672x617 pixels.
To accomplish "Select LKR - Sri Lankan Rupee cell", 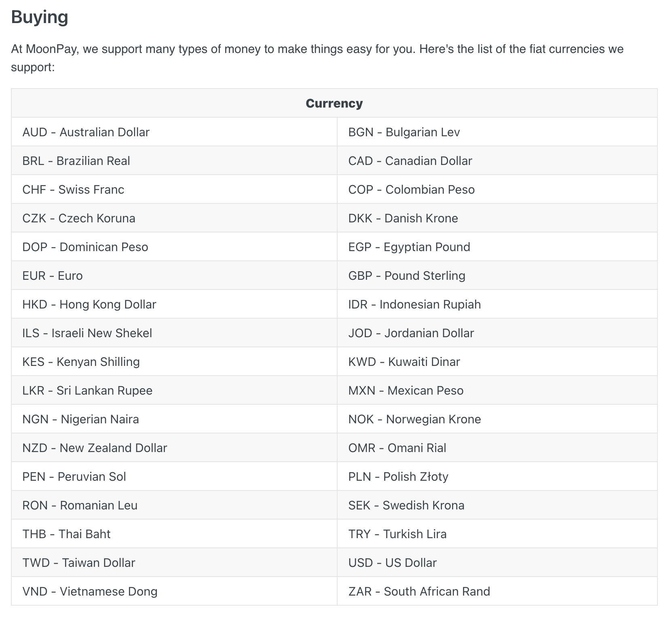I will point(174,390).
